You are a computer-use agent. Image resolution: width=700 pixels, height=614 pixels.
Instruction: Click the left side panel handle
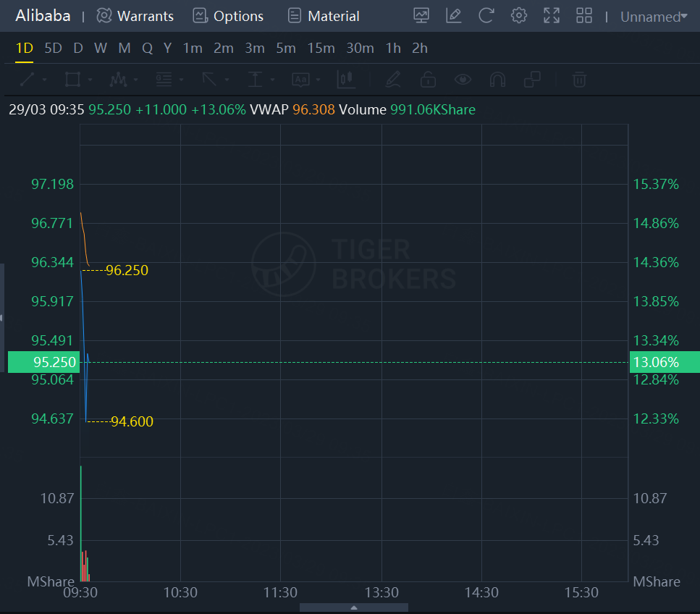1,318
